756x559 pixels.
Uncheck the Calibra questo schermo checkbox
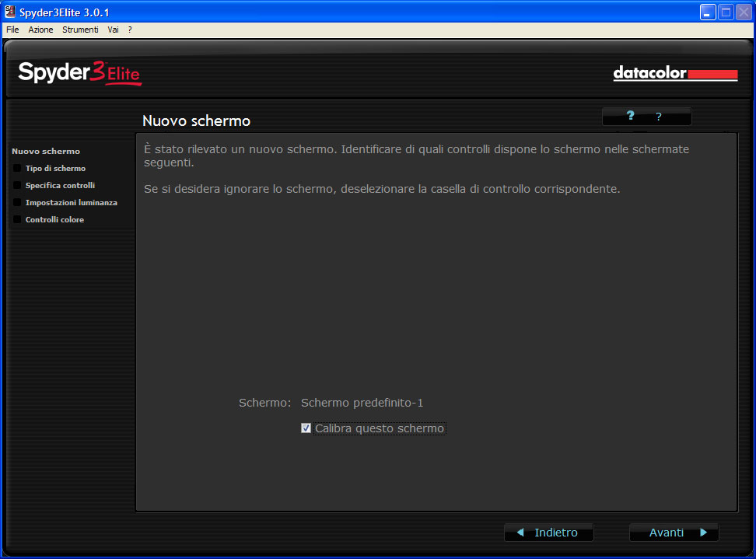[306, 428]
